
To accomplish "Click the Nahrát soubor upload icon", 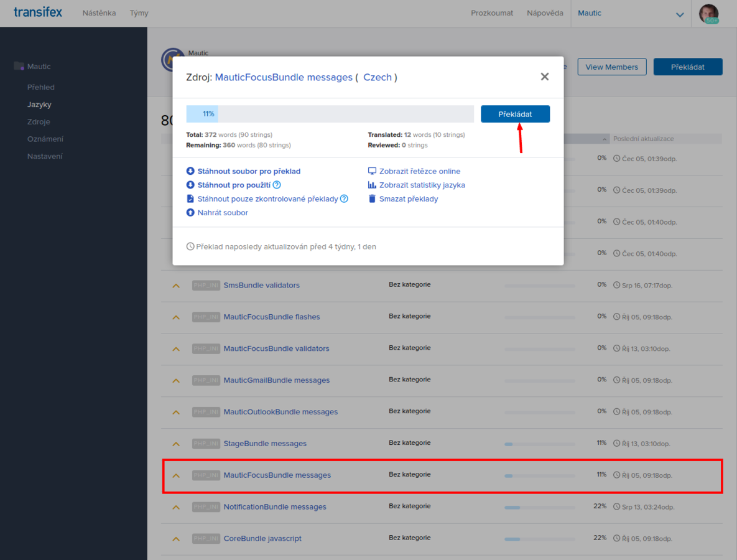I will (x=190, y=213).
